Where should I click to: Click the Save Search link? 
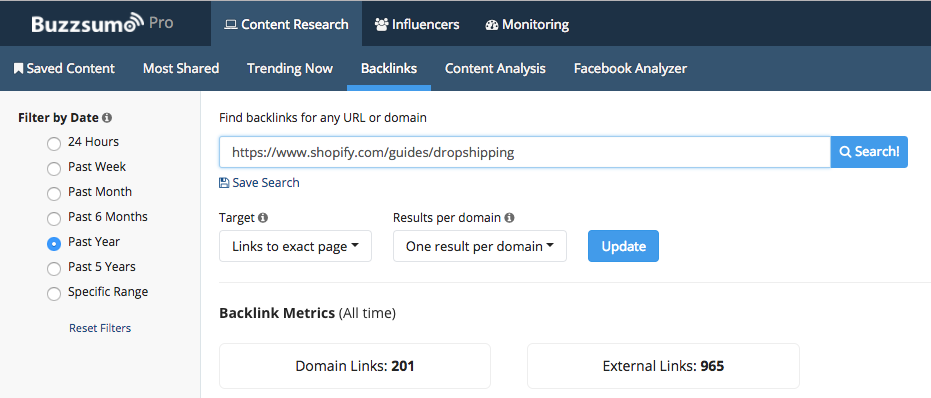coord(259,183)
